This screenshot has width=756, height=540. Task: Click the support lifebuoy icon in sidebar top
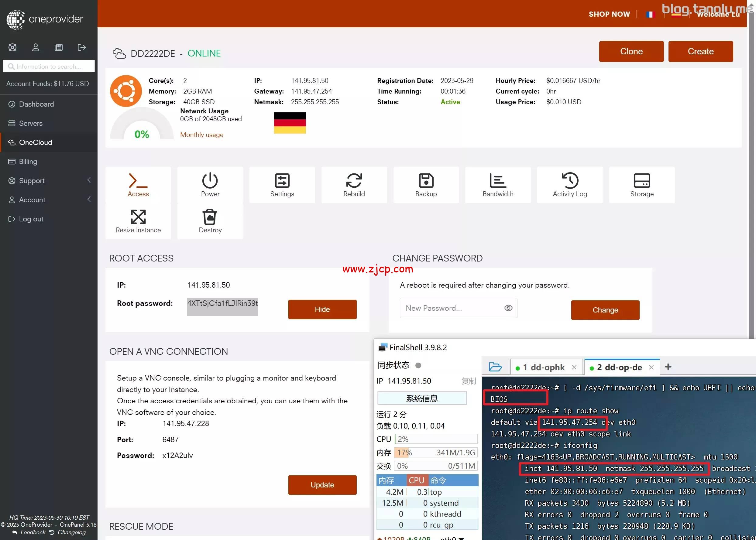(12, 47)
